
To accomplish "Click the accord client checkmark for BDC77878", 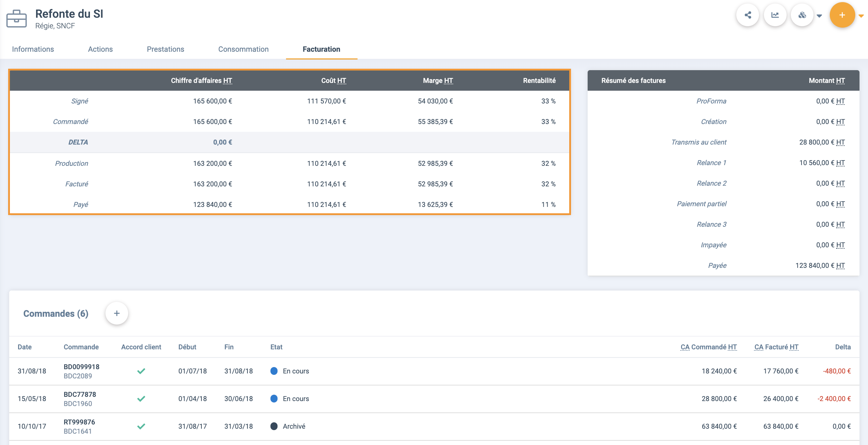I will [x=141, y=399].
